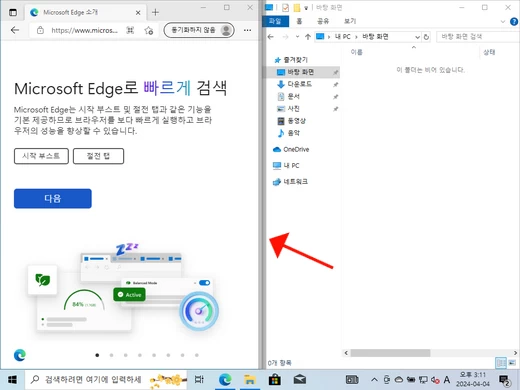Select the last page indicator dot
This screenshot has width=520, height=390.
point(197,355)
